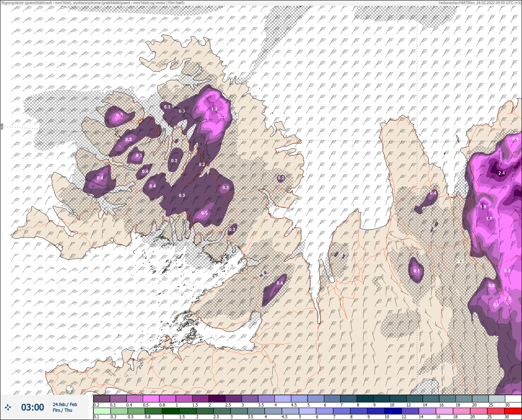The image size is (522, 420).
Task: Click the 1.3 precipitation value on the map
Action: pos(214,109)
